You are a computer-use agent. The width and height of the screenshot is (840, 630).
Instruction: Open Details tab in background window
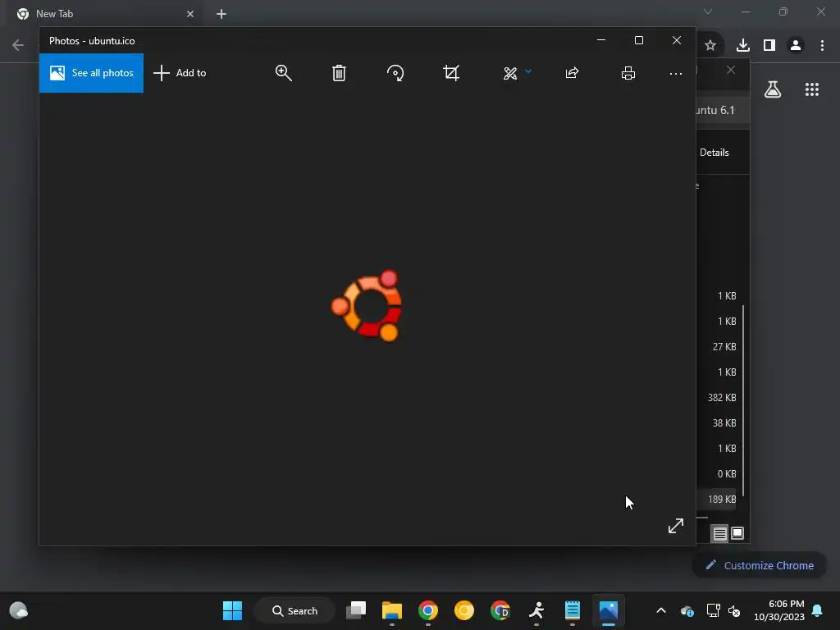point(714,153)
